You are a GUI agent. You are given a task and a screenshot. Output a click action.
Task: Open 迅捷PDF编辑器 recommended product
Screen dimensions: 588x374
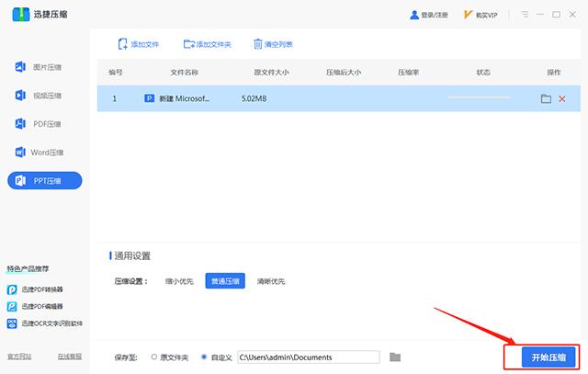pyautogui.click(x=35, y=307)
